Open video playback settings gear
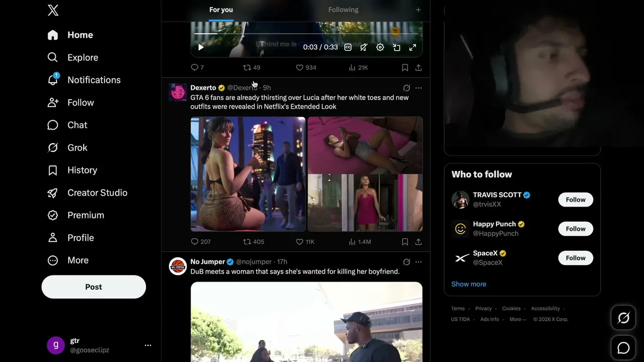Image resolution: width=644 pixels, height=362 pixels. (x=380, y=47)
